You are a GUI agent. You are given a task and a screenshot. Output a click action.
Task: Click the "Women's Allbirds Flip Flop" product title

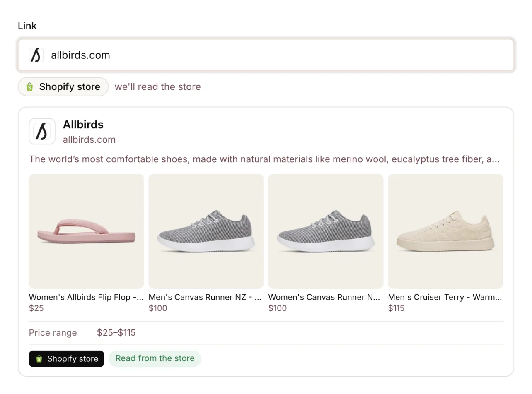coord(86,297)
